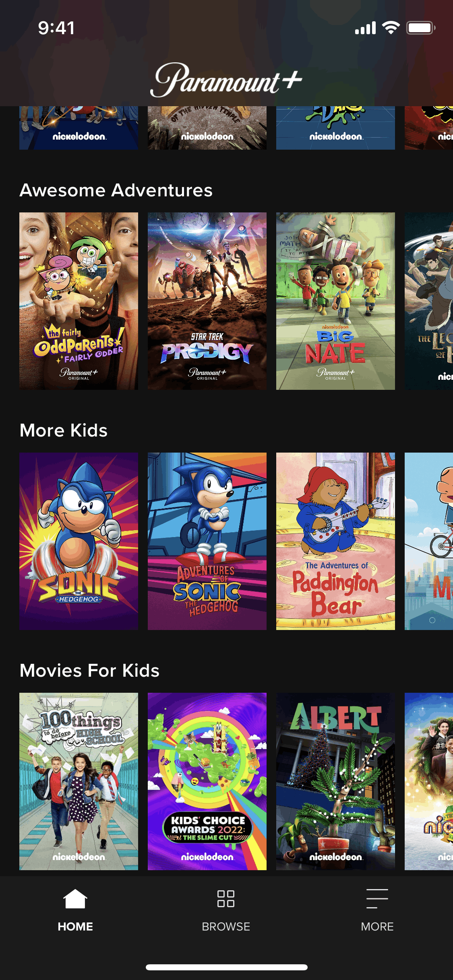Select the Albert movie poster
This screenshot has width=453, height=980.
pos(335,781)
